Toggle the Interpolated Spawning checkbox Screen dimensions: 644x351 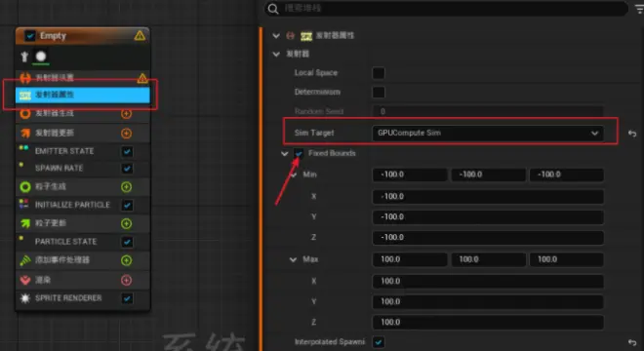pos(379,342)
